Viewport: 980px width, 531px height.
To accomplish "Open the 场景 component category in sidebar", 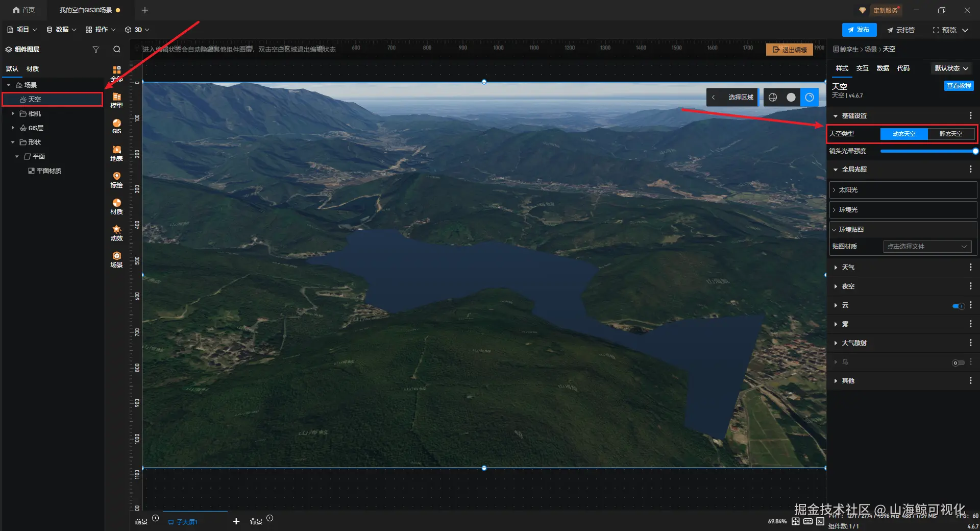I will click(x=117, y=259).
